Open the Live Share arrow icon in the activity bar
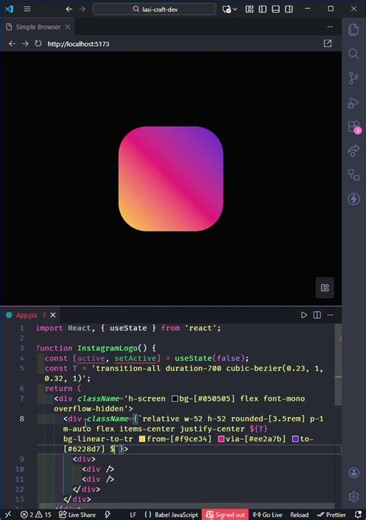Viewport: 366px width, 520px height. (x=354, y=151)
